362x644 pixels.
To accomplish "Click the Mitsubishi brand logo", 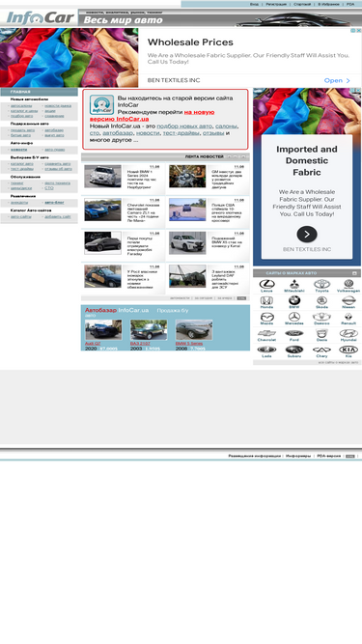I will pyautogui.click(x=294, y=284).
